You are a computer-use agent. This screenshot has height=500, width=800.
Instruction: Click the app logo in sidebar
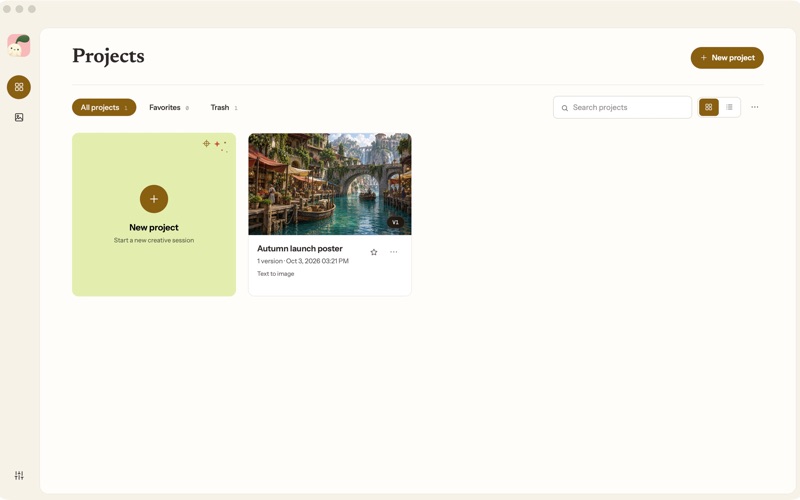point(19,46)
